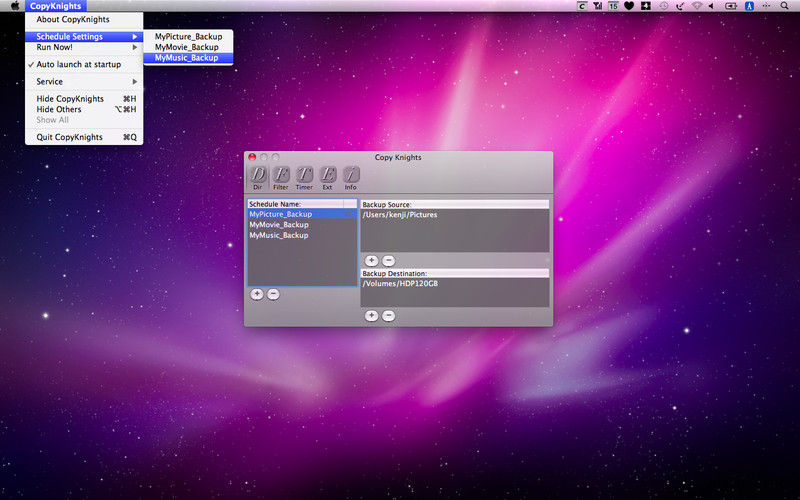Add a new schedule with plus button
800x500 pixels.
point(257,294)
